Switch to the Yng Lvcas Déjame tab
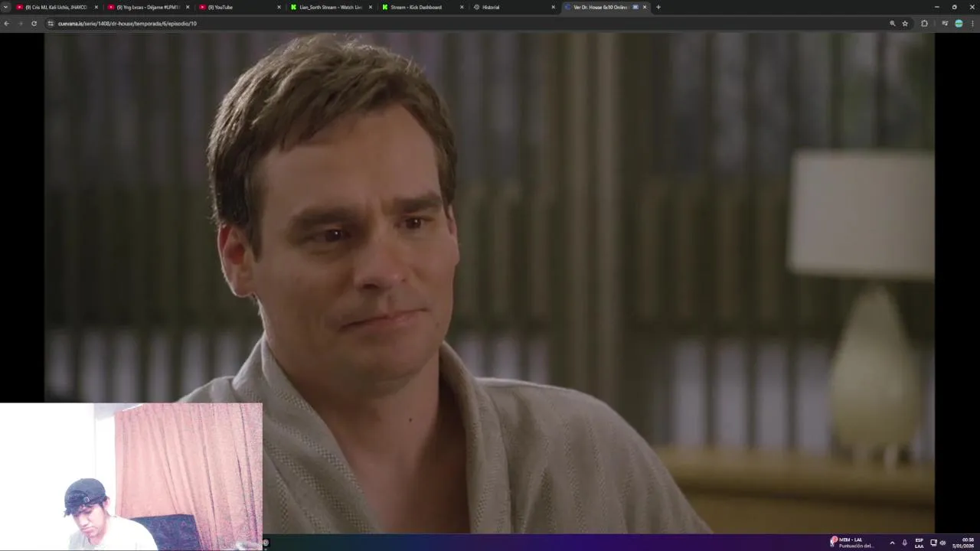The height and width of the screenshot is (551, 980). [x=148, y=7]
